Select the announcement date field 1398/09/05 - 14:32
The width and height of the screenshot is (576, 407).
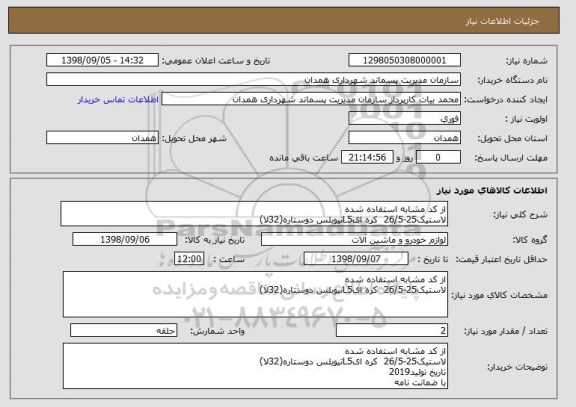click(x=102, y=60)
